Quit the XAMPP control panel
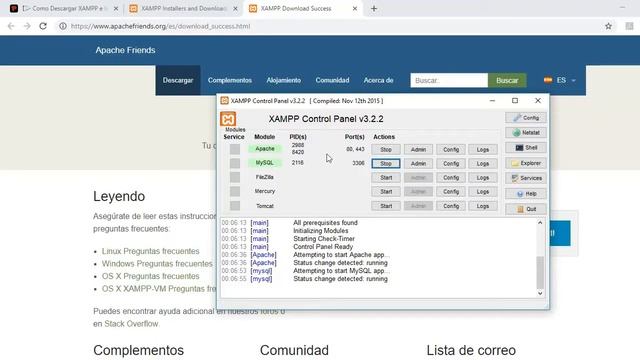This screenshot has width=640, height=360. tap(526, 209)
